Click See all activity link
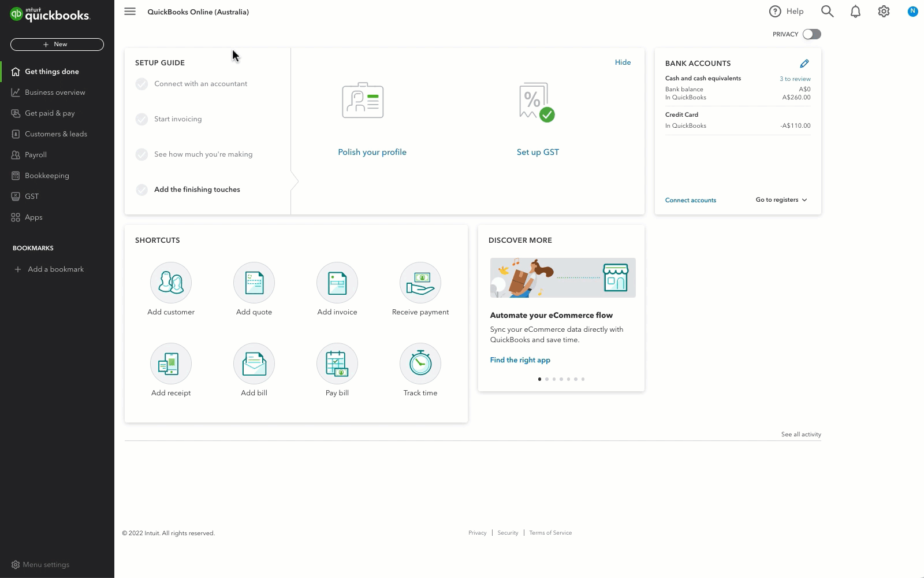Image resolution: width=924 pixels, height=578 pixels. pos(801,435)
